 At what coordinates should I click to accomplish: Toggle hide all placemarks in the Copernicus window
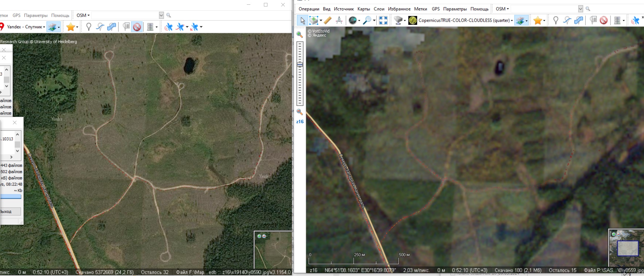tap(604, 20)
